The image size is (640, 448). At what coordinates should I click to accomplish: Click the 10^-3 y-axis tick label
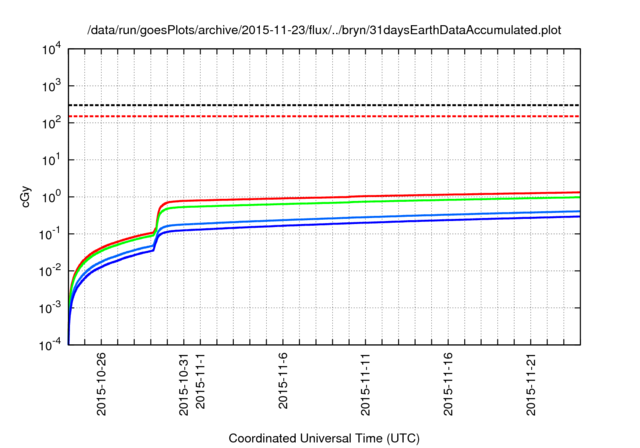coord(50,308)
